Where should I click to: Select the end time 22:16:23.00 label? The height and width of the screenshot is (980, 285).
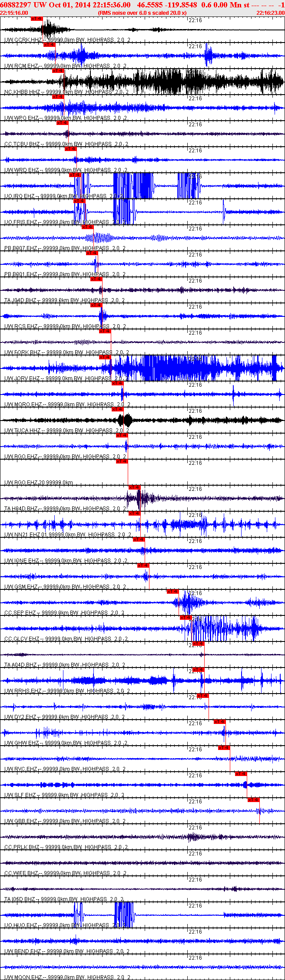tap(271, 13)
